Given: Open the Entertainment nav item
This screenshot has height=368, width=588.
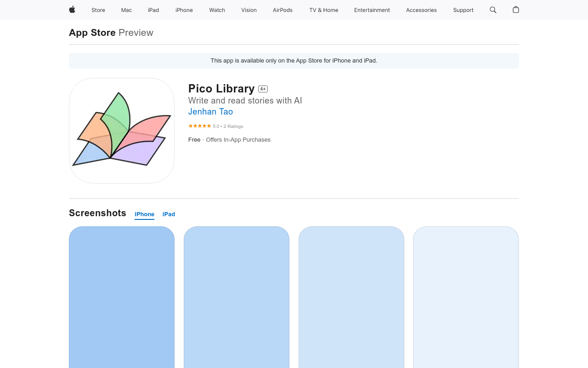Looking at the screenshot, I should (x=372, y=10).
